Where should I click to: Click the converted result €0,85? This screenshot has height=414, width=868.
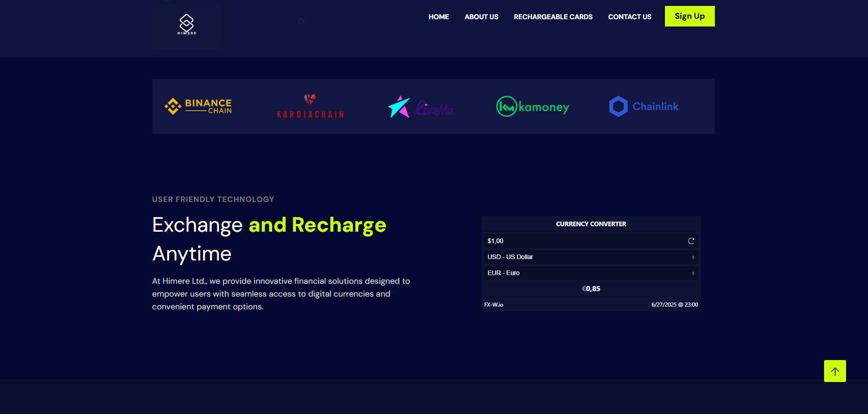tap(591, 289)
